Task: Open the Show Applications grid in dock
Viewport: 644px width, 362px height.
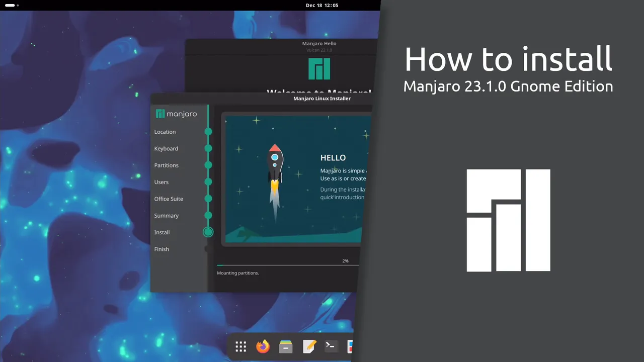Action: tap(240, 346)
